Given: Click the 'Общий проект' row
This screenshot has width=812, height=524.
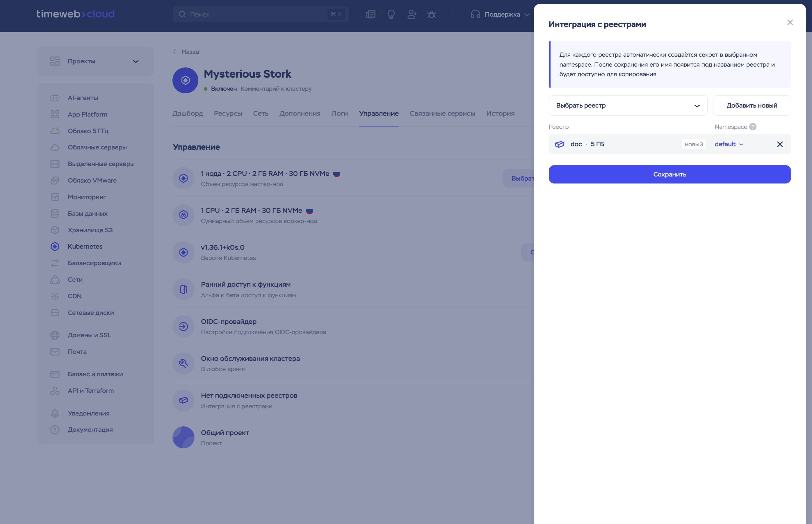Looking at the screenshot, I should pos(353,438).
